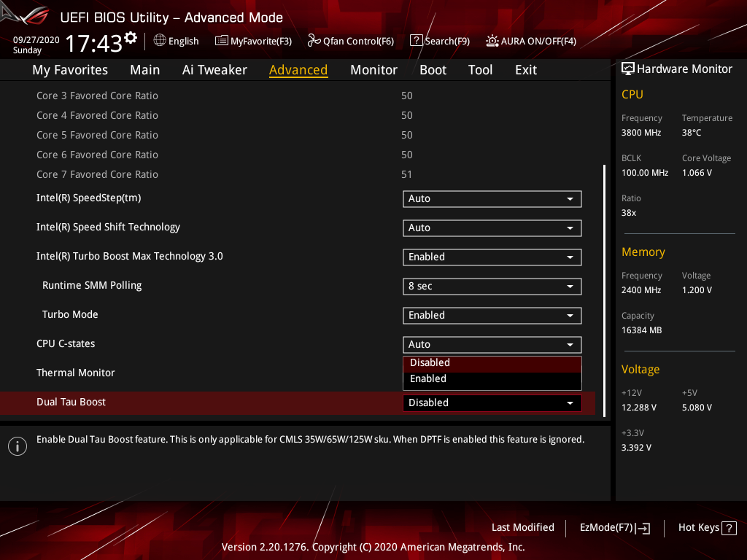Choose Disabled in the open option list
Image resolution: width=747 pixels, height=560 pixels.
tap(492, 363)
